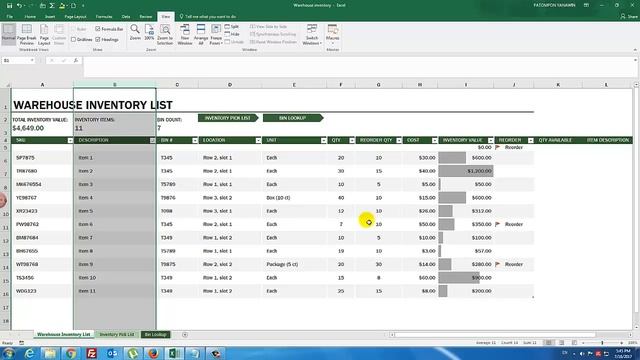This screenshot has height=360, width=640.
Task: Switch to the Review ribbon tab
Action: tap(146, 17)
